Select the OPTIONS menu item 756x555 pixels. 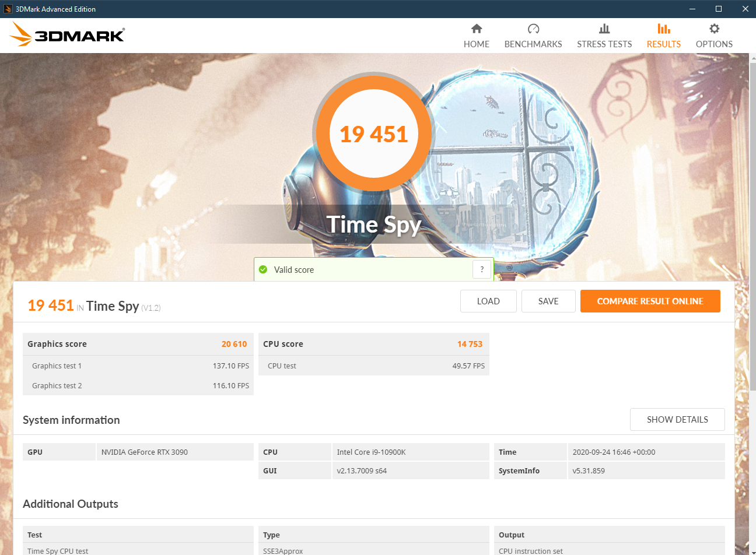[x=713, y=44]
